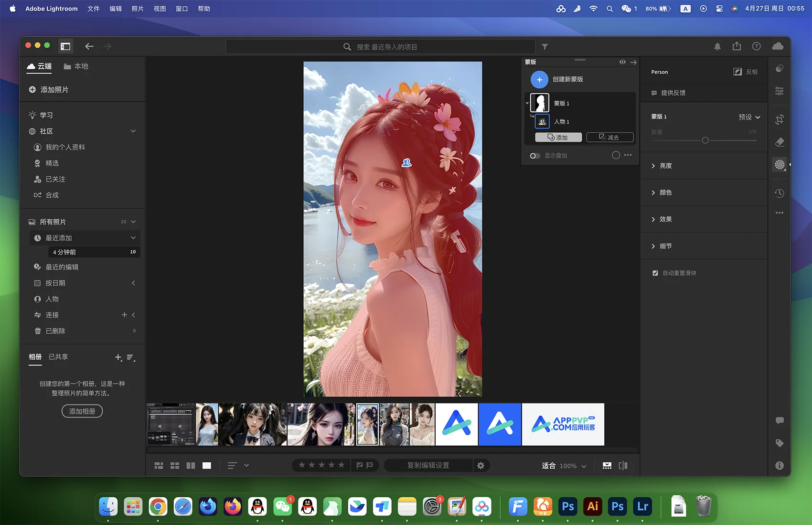Screen dimensions: 812x525
Task: Open the crop and rotate tool
Action: tap(780, 119)
